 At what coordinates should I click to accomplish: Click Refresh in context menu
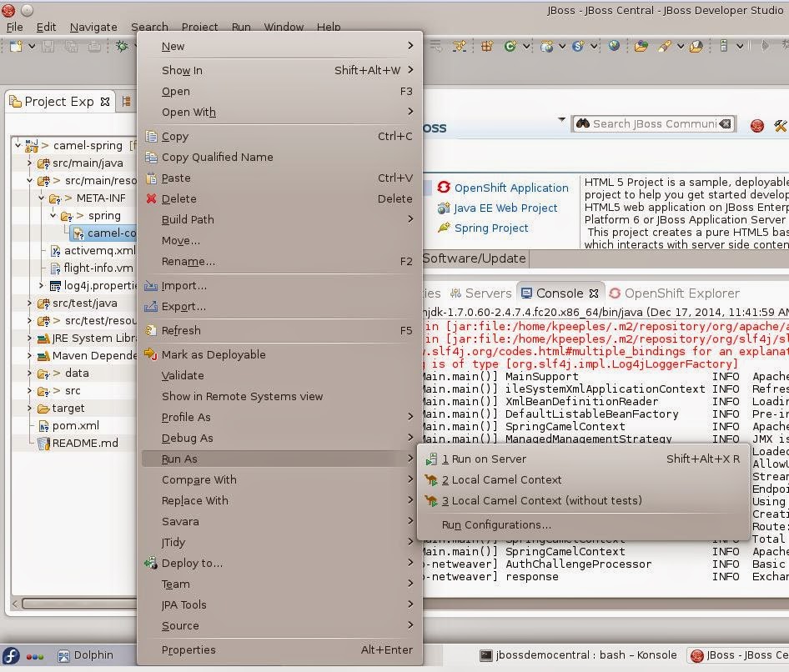click(x=279, y=330)
